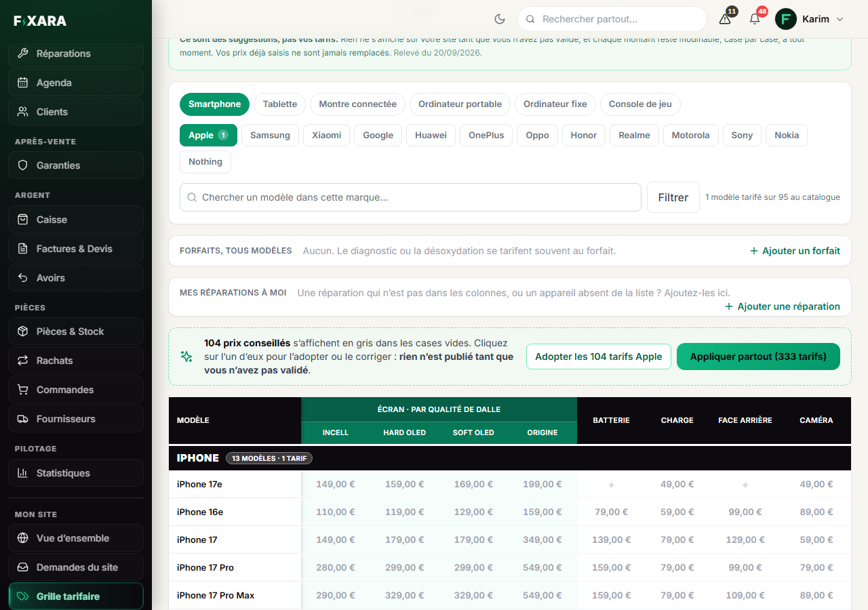Select Console de jeu category
The width and height of the screenshot is (868, 610).
[x=640, y=104]
